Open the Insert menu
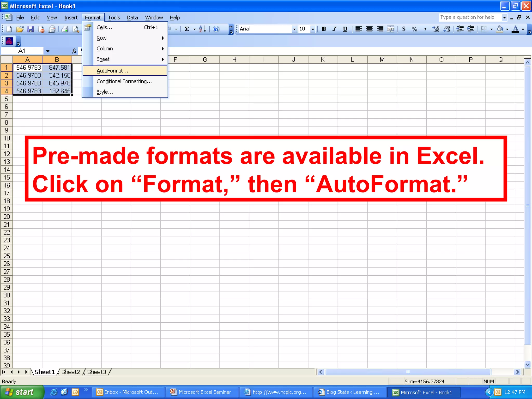The height and width of the screenshot is (399, 532). pyautogui.click(x=71, y=17)
